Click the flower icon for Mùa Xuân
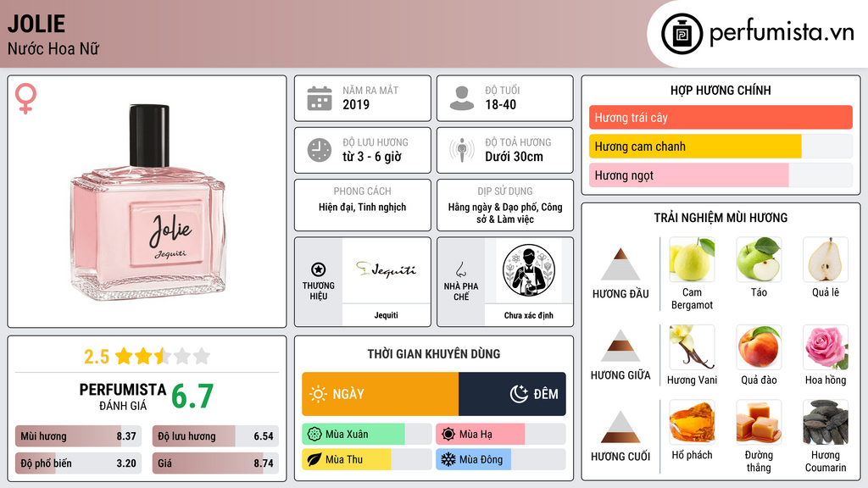 tap(314, 435)
